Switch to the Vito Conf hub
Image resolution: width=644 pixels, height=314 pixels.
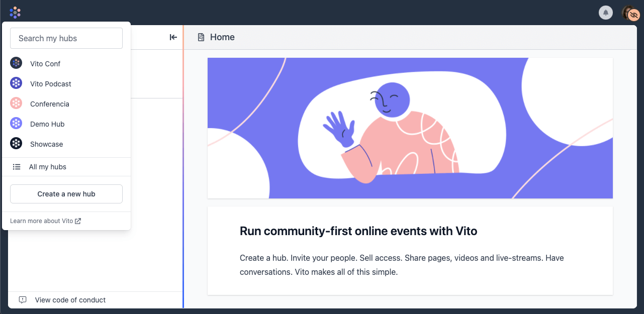(45, 64)
